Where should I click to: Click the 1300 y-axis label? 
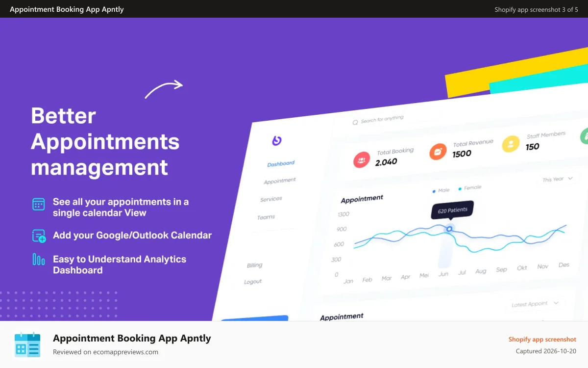pyautogui.click(x=343, y=214)
